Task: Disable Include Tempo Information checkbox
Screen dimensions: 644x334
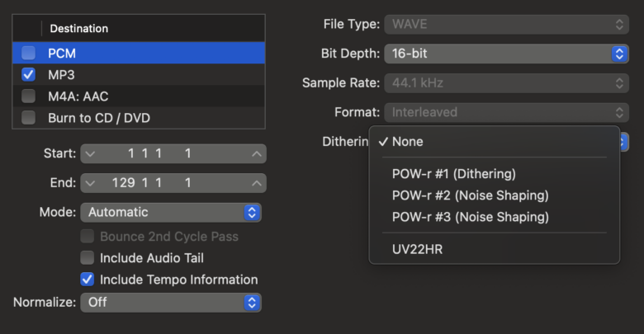Action: point(87,280)
